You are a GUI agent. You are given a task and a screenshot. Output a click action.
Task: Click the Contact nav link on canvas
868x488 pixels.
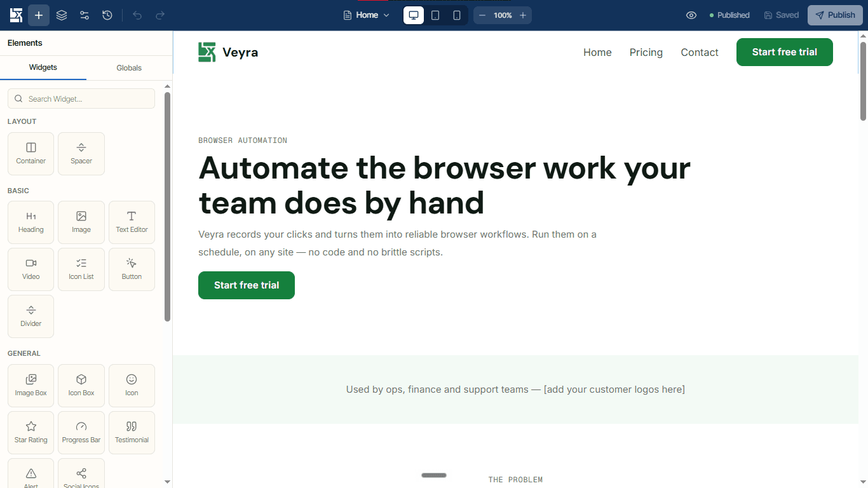tap(700, 52)
